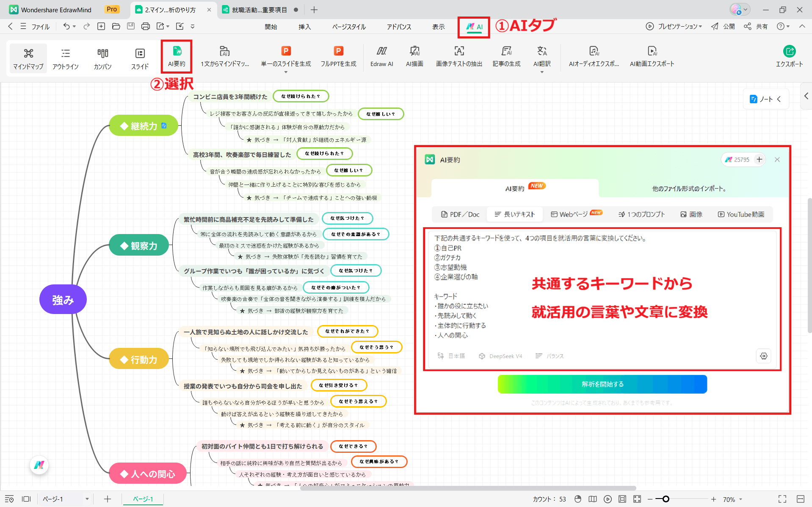Click フルPPTを生成 icon
The height and width of the screenshot is (507, 812).
[338, 51]
